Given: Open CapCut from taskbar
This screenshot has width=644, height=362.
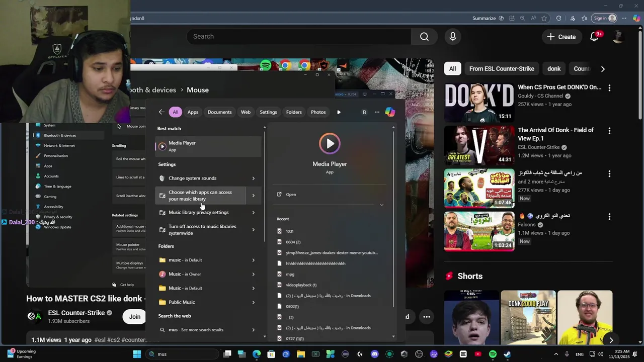Looking at the screenshot, I should (463, 354).
